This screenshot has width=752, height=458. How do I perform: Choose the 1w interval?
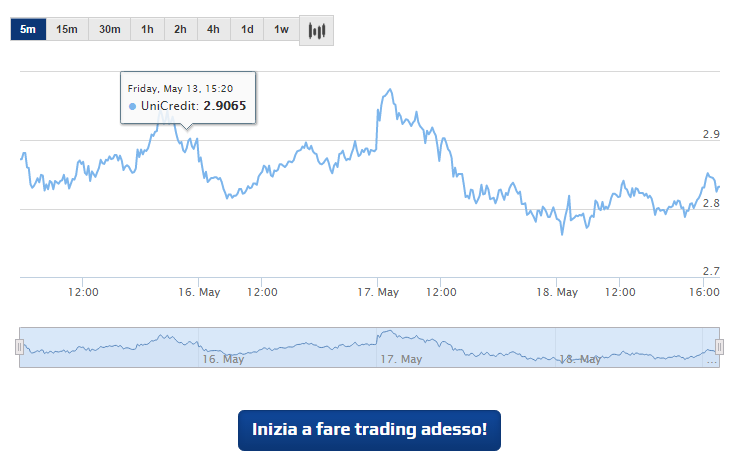coord(281,30)
